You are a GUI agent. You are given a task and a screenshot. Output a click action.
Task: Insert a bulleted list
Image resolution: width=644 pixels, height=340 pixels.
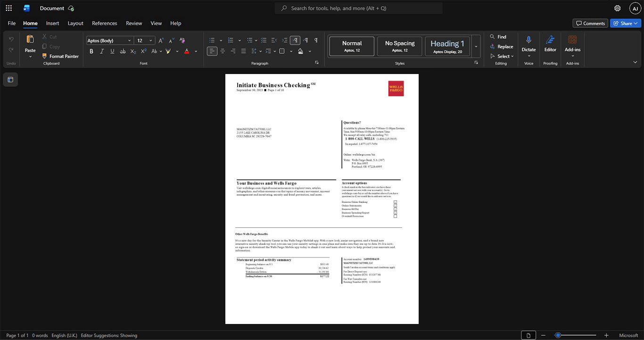[212, 41]
